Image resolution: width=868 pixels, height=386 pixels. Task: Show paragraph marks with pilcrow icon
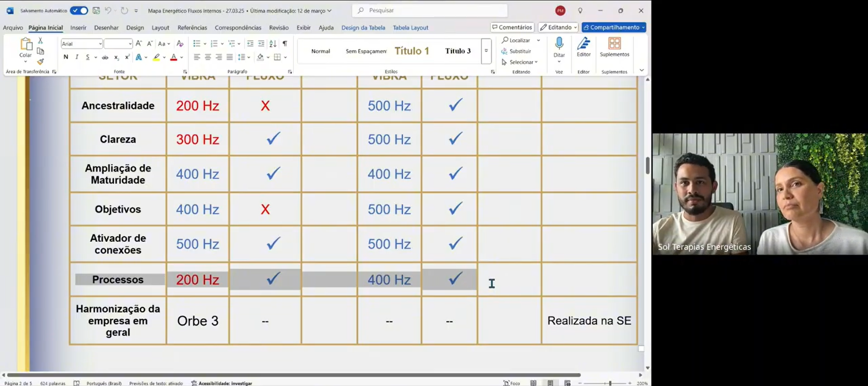285,43
